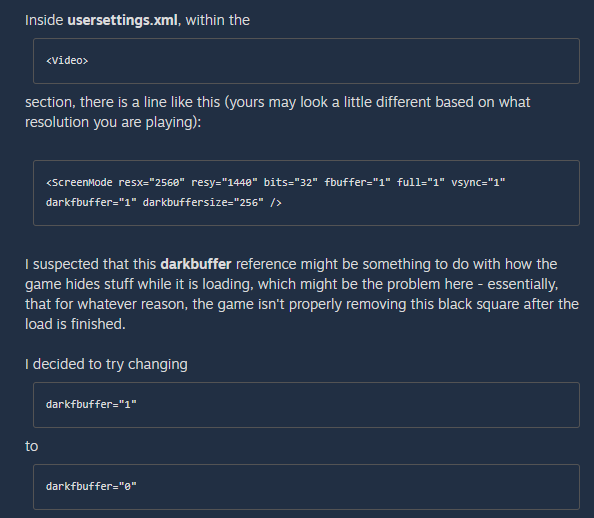Click the 'I decided to try changing' text

click(x=106, y=364)
